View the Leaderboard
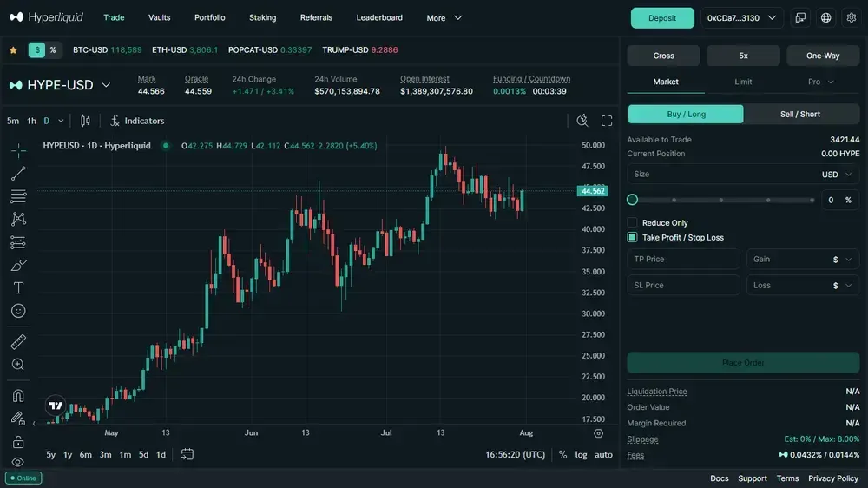This screenshot has height=488, width=868. pos(379,17)
